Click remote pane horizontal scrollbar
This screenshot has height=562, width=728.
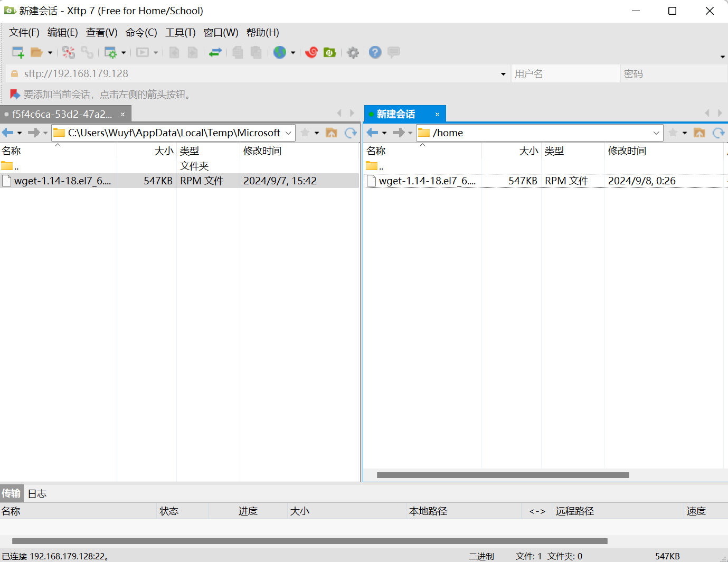point(503,475)
